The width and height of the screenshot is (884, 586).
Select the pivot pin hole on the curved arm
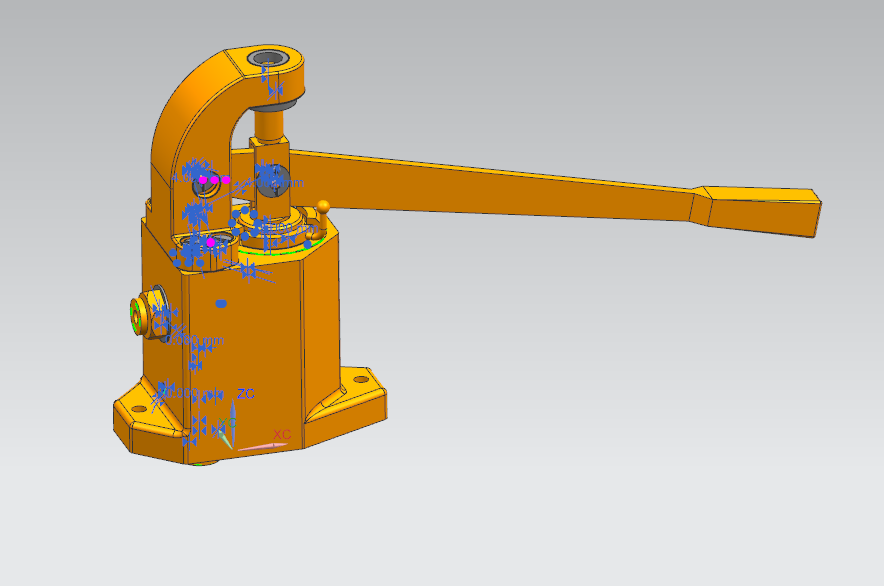(205, 186)
